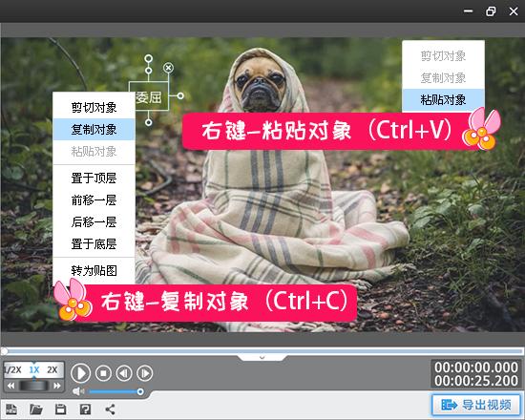
Task: Mute audio with the speaker icon
Action: click(78, 391)
